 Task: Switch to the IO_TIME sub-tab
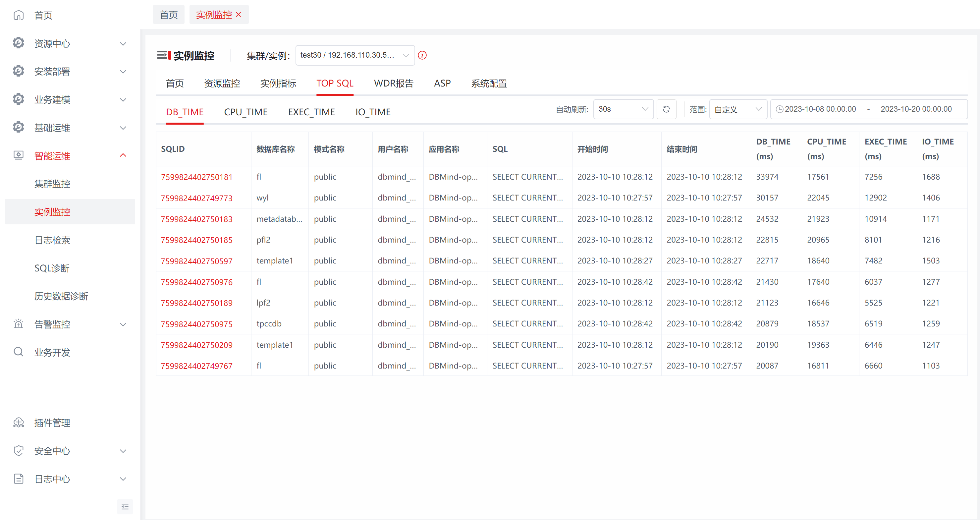[x=373, y=112]
